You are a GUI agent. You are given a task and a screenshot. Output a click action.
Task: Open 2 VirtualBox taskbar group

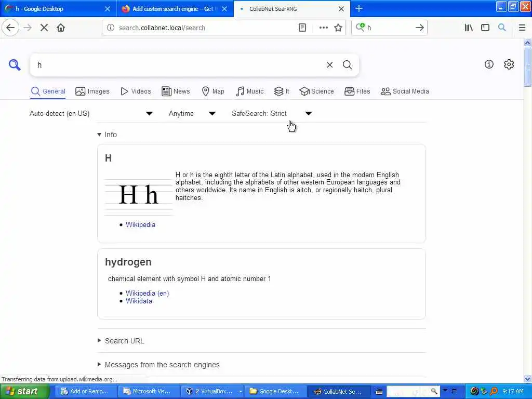(212, 391)
